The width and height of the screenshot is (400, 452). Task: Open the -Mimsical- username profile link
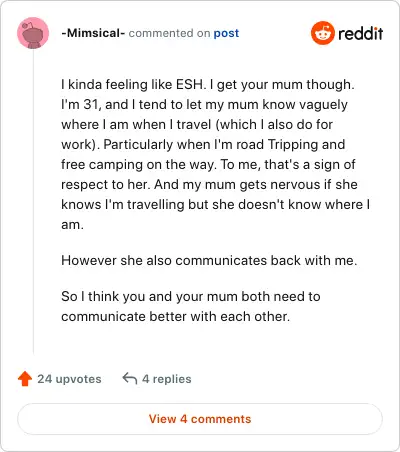93,33
